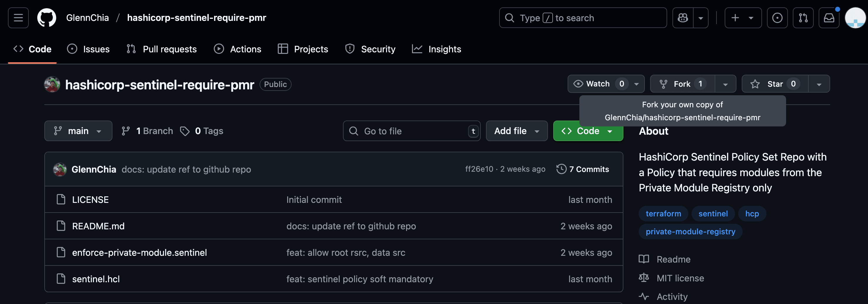This screenshot has width=868, height=304.
Task: Open the Add file dropdown
Action: pos(517,131)
